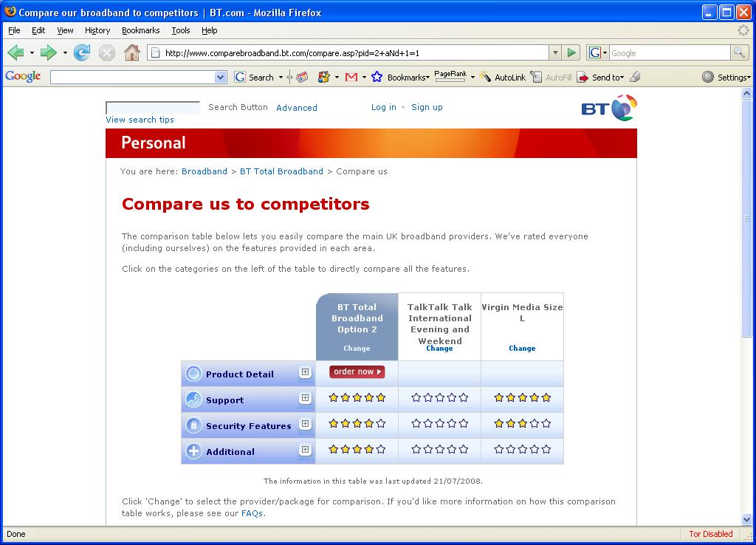Screen dimensions: 756x545
Task: Open the search engine selector dropdown
Action: tap(598, 52)
